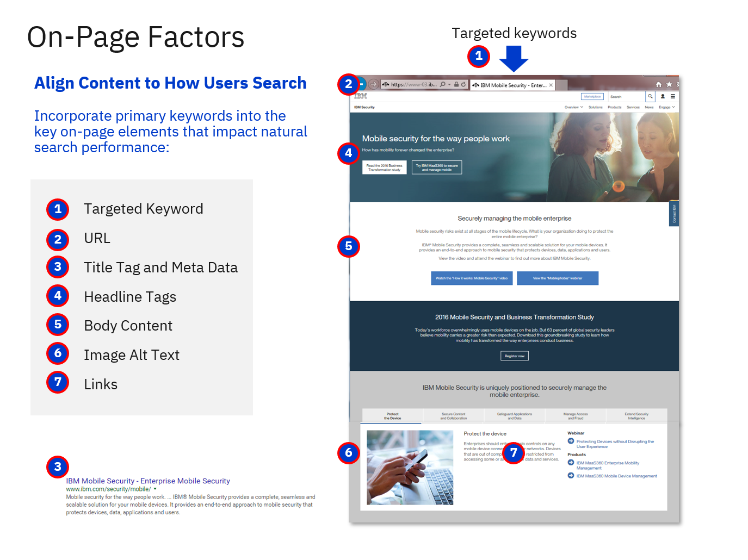Click the site Search input field
The image size is (748, 560).
click(x=627, y=96)
